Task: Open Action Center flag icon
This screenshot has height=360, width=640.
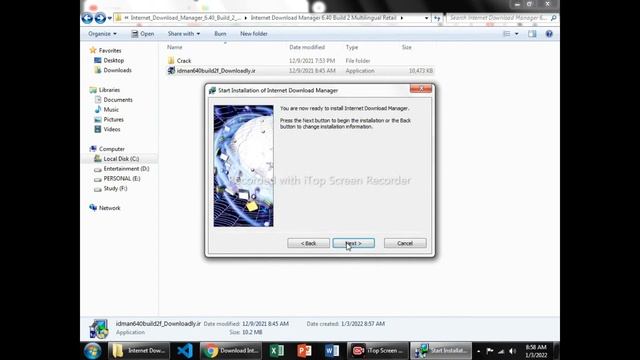Action: pos(489,351)
